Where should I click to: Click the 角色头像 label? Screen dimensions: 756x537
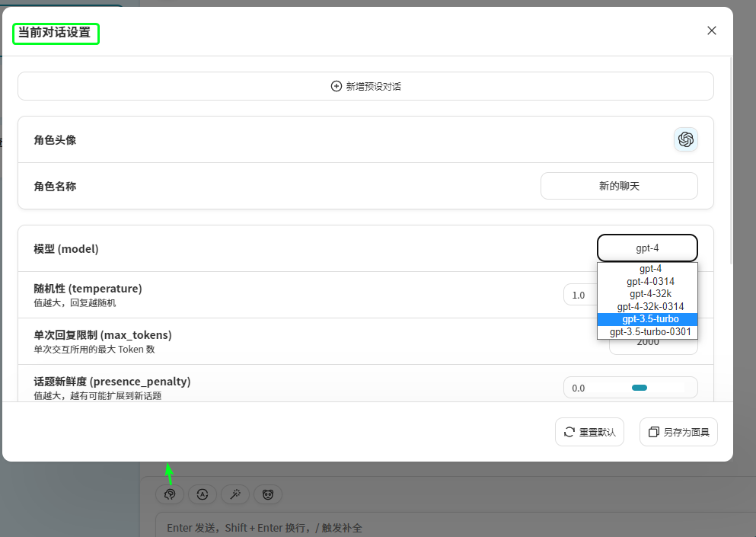[55, 140]
